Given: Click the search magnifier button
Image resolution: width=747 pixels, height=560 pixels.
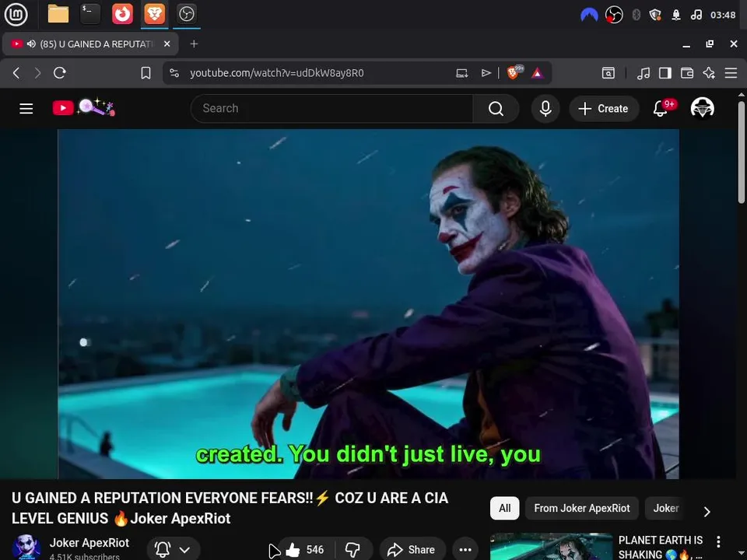Looking at the screenshot, I should tap(496, 109).
